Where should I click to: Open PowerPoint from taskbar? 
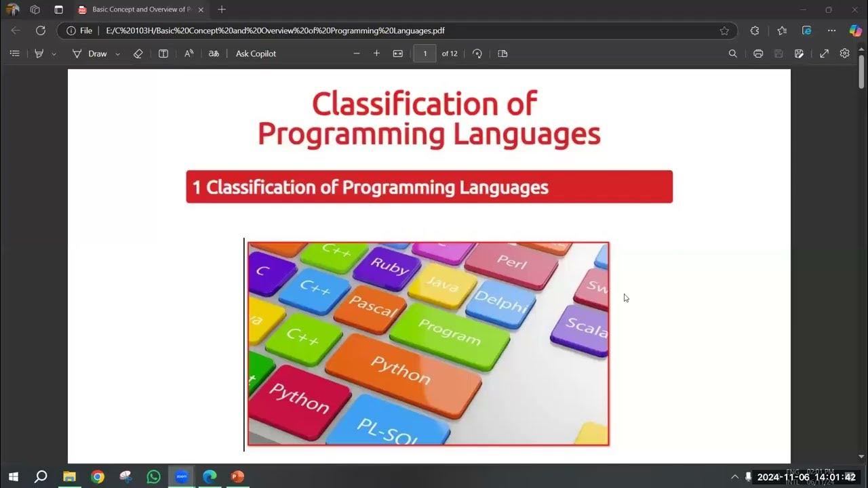coord(237,476)
